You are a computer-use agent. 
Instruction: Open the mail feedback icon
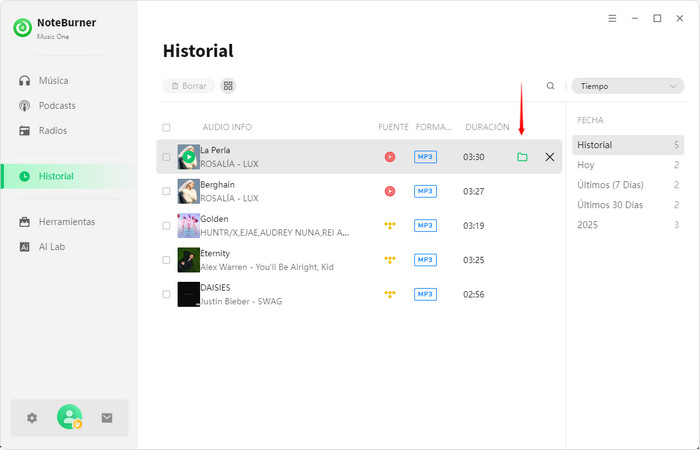107,418
